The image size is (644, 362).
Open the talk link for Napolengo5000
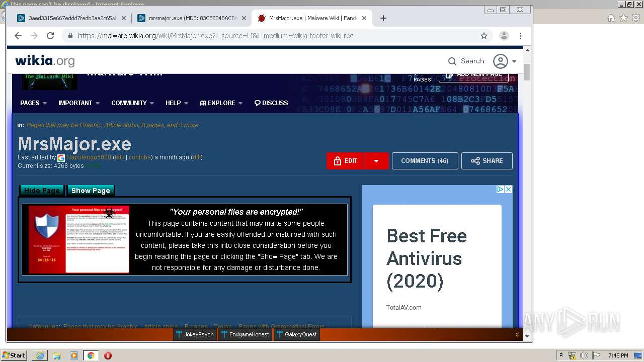point(119,157)
